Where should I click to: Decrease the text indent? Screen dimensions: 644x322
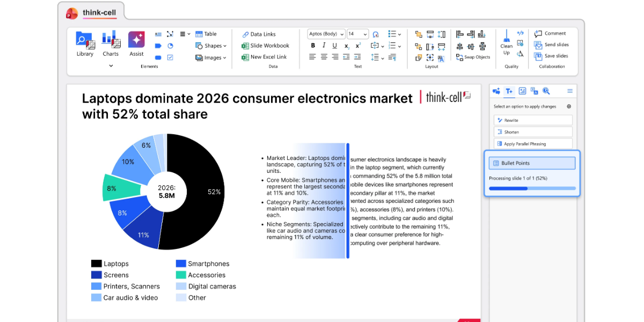coord(346,57)
